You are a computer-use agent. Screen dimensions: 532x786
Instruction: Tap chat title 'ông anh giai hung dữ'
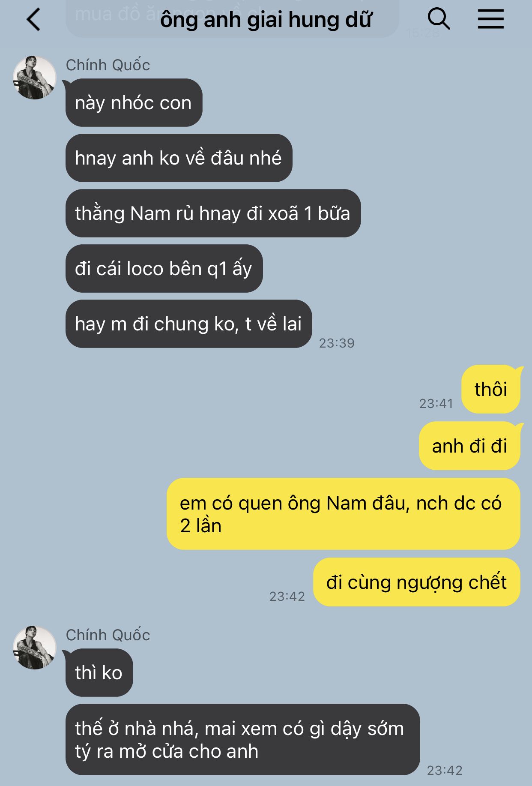click(266, 20)
